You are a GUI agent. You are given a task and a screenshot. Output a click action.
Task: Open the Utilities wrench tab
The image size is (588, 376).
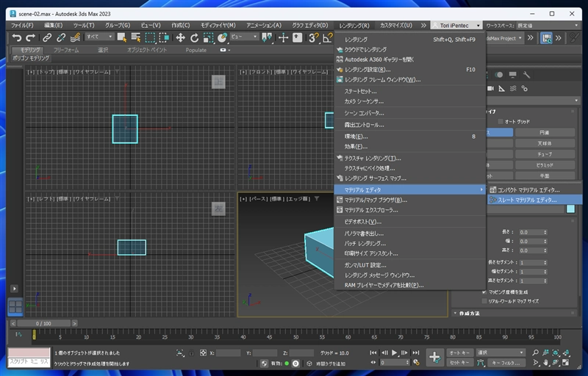click(x=526, y=74)
